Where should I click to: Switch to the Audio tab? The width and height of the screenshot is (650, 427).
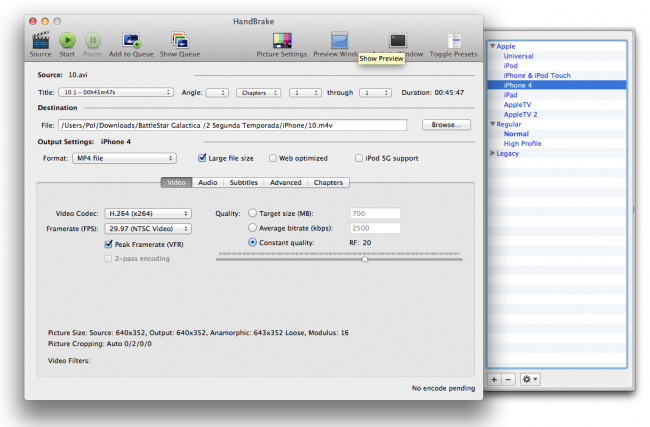point(208,183)
